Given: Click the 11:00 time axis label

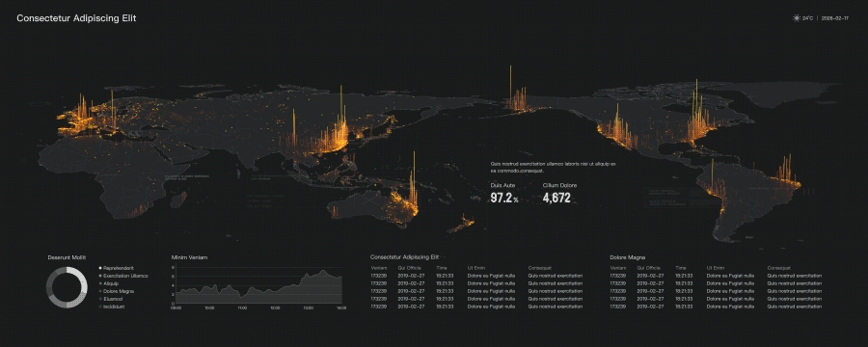Looking at the screenshot, I should click(242, 307).
